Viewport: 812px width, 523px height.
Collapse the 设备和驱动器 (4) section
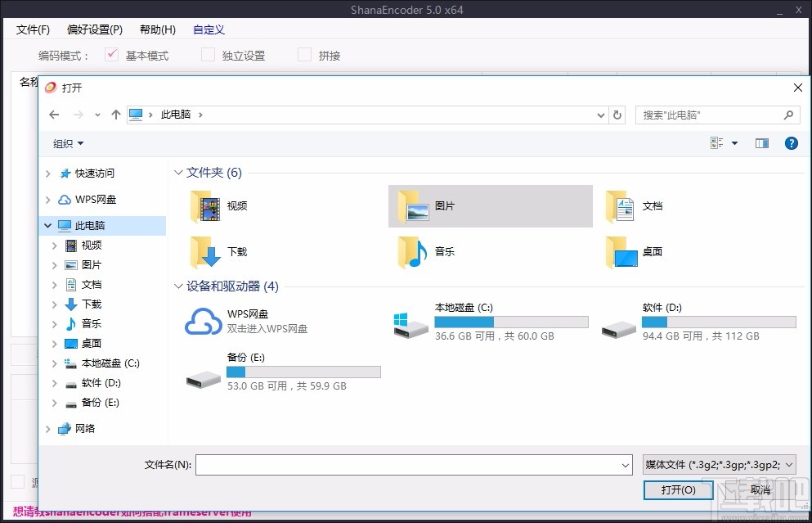click(178, 286)
